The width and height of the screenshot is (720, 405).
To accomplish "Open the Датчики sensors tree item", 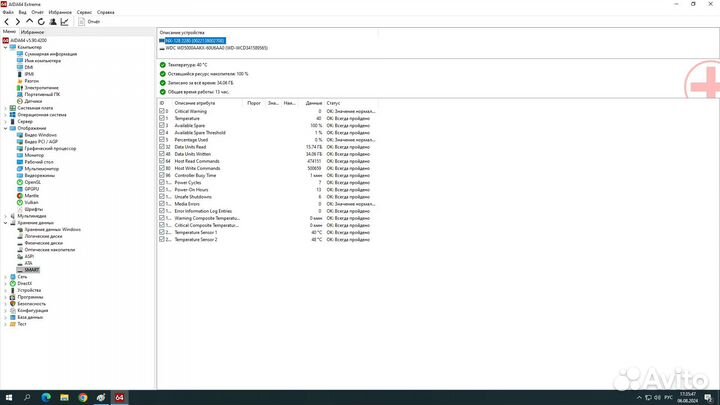I will 33,101.
